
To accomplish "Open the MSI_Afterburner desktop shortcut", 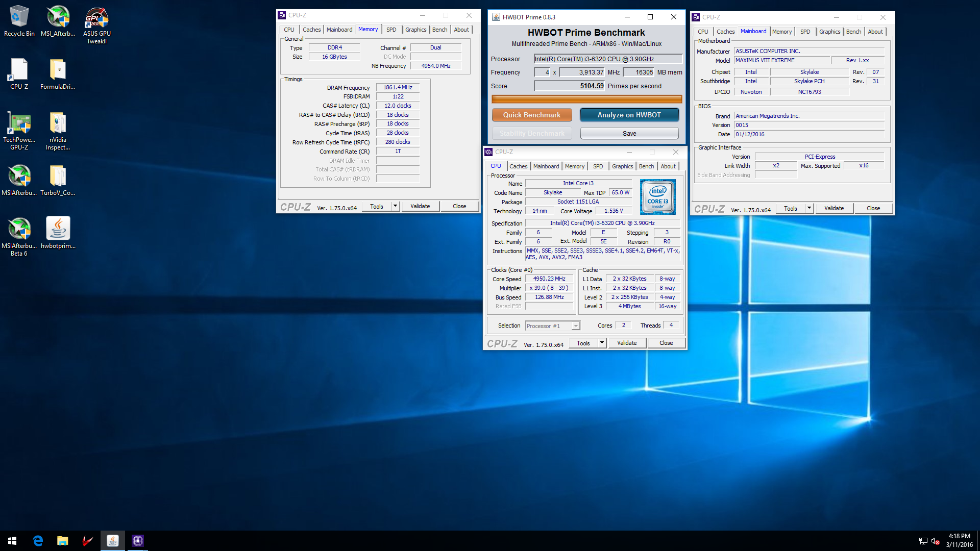I will point(58,21).
